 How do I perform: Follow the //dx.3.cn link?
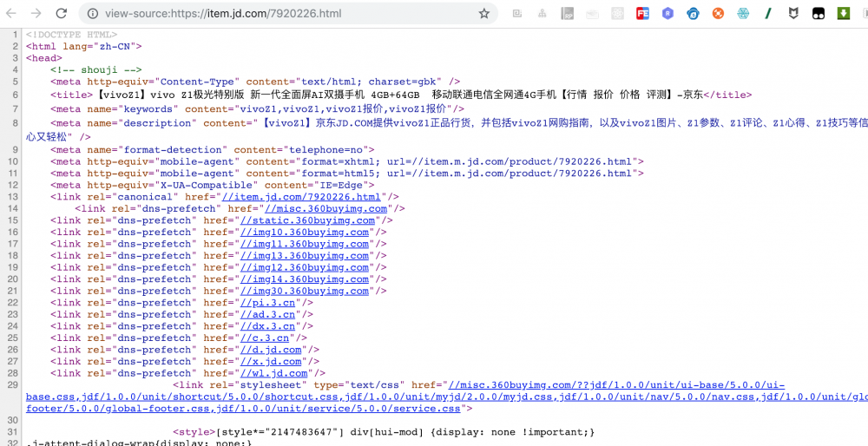(x=268, y=326)
